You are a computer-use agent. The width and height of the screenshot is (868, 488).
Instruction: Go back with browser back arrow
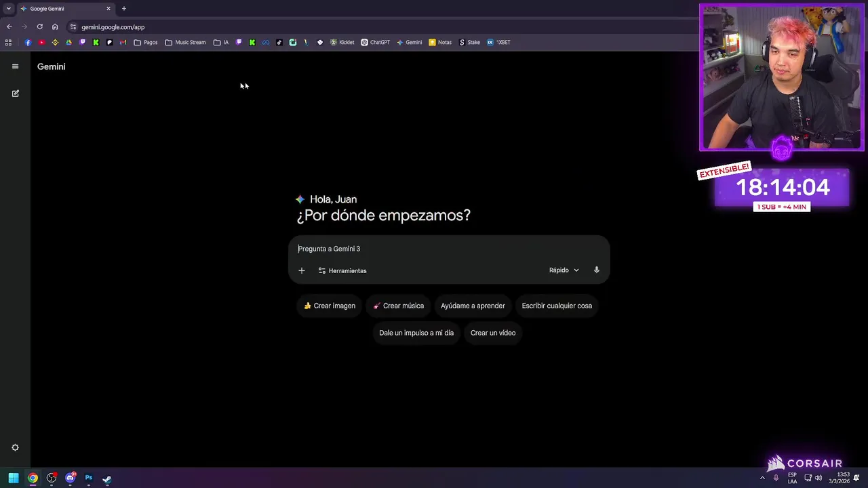coord(9,27)
